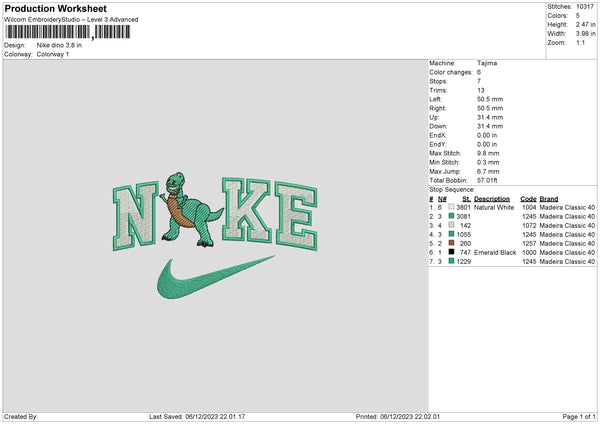Click code 1257 in the stop sequence

click(x=529, y=243)
